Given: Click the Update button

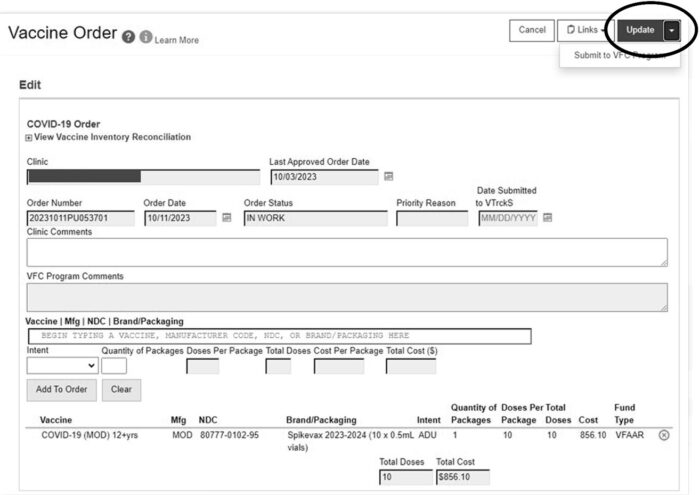Looking at the screenshot, I should point(640,30).
